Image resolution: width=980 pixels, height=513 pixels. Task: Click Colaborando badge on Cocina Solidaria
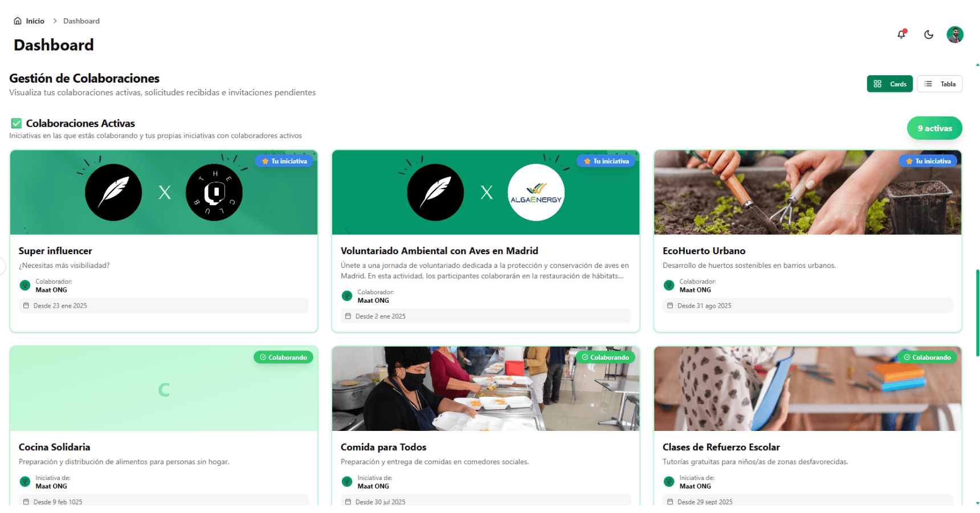point(283,357)
